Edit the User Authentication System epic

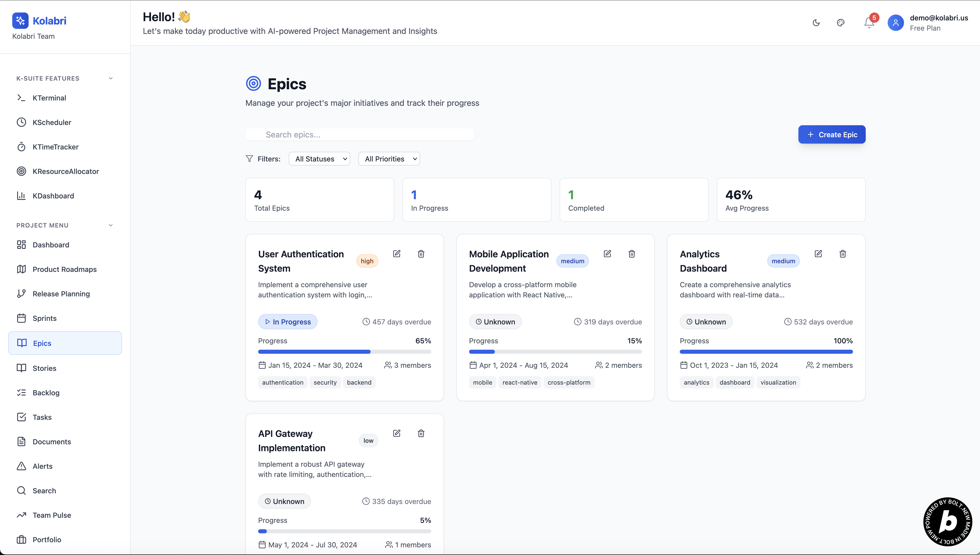click(x=396, y=254)
